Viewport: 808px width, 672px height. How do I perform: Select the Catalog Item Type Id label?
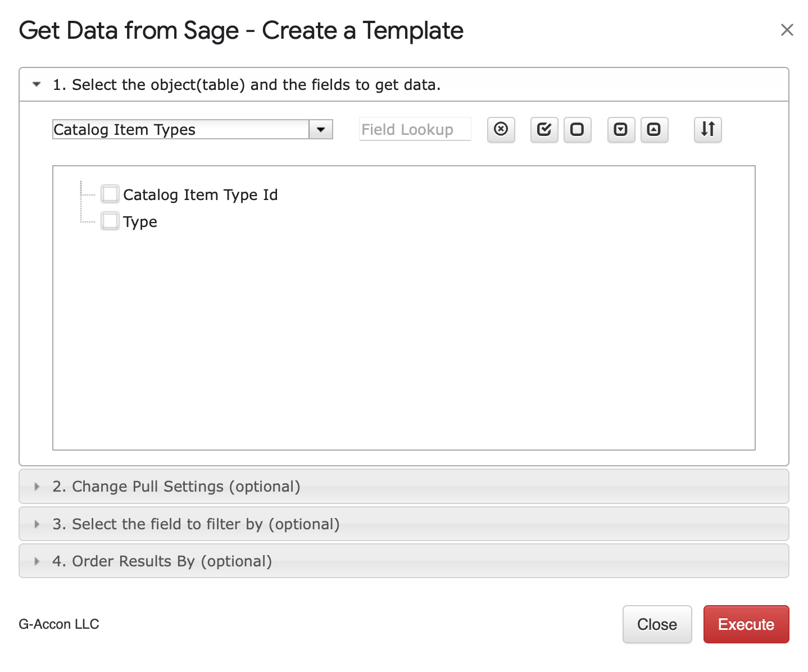(x=201, y=195)
